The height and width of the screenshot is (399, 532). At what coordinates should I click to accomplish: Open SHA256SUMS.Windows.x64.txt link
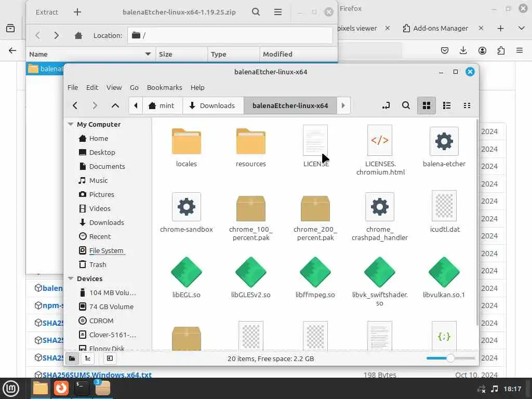click(x=97, y=375)
